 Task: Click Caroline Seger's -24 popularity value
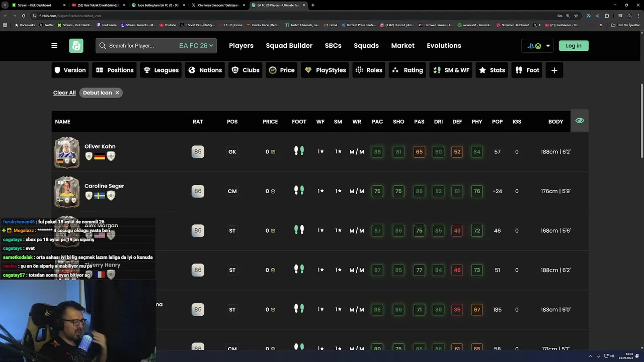(497, 192)
